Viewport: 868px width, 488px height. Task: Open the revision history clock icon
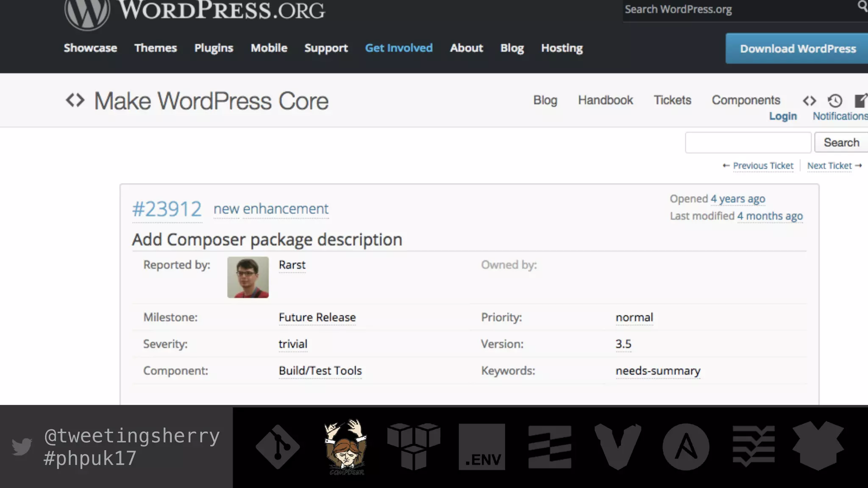pos(835,101)
